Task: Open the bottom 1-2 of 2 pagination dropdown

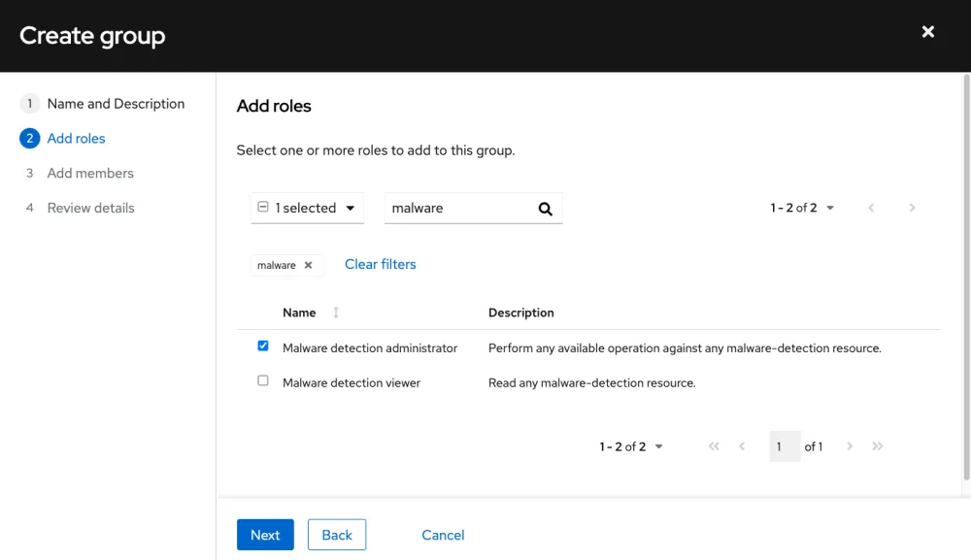Action: (658, 446)
